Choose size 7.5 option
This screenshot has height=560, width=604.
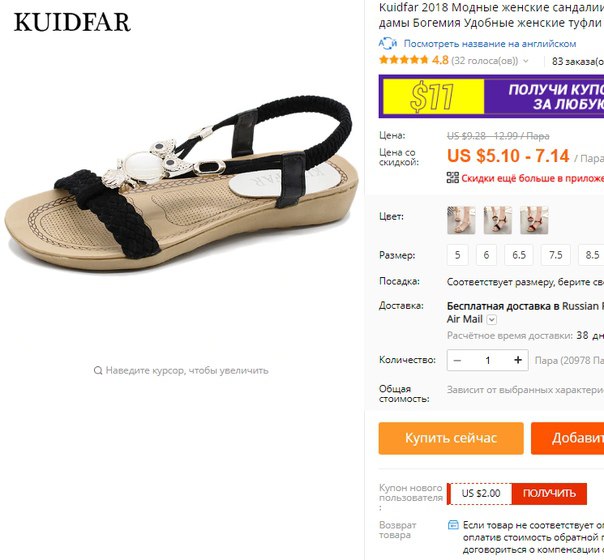tap(555, 255)
